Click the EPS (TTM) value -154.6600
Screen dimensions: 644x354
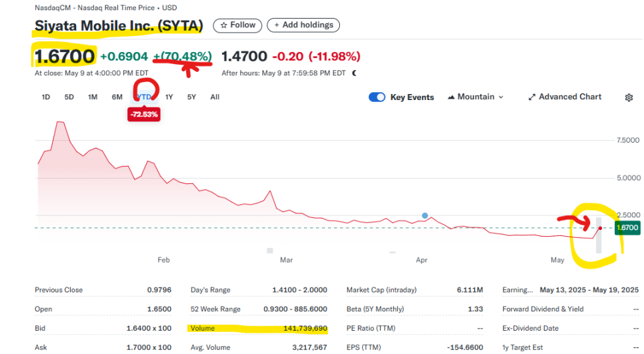465,347
